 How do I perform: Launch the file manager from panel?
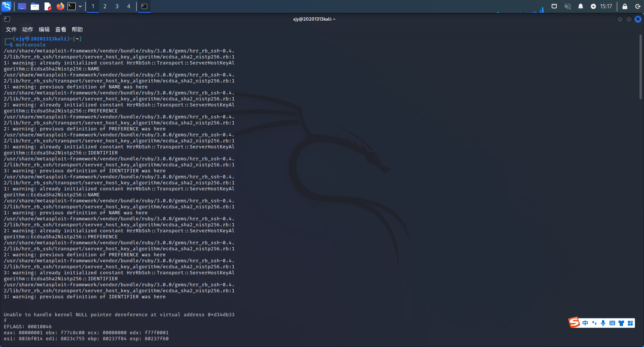35,6
